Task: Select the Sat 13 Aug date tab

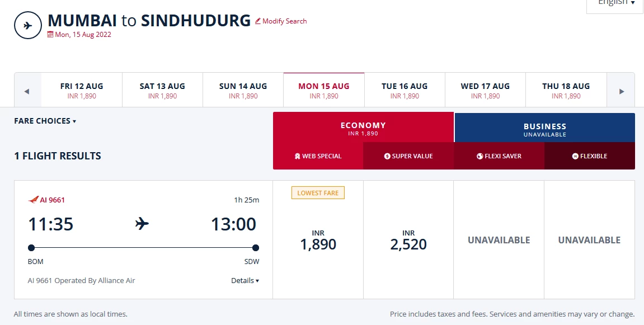Action: tap(163, 91)
